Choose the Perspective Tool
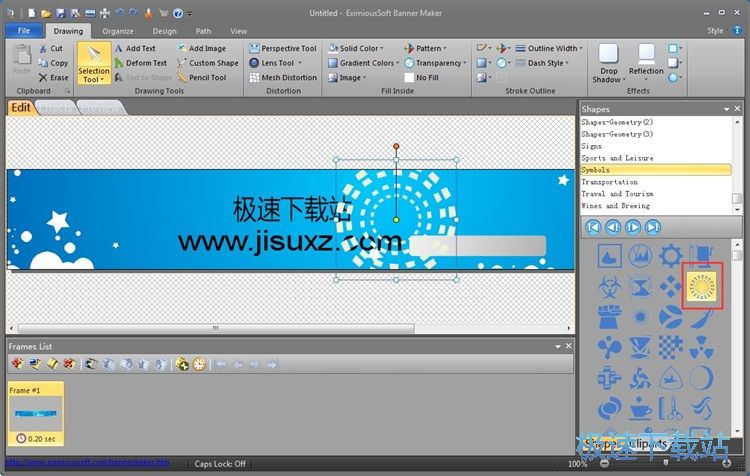Image resolution: width=750 pixels, height=476 pixels. [283, 48]
